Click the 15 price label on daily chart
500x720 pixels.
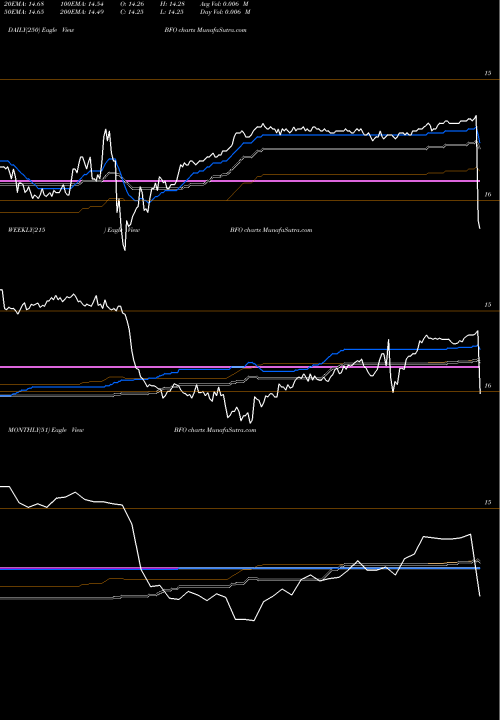pos(488,73)
